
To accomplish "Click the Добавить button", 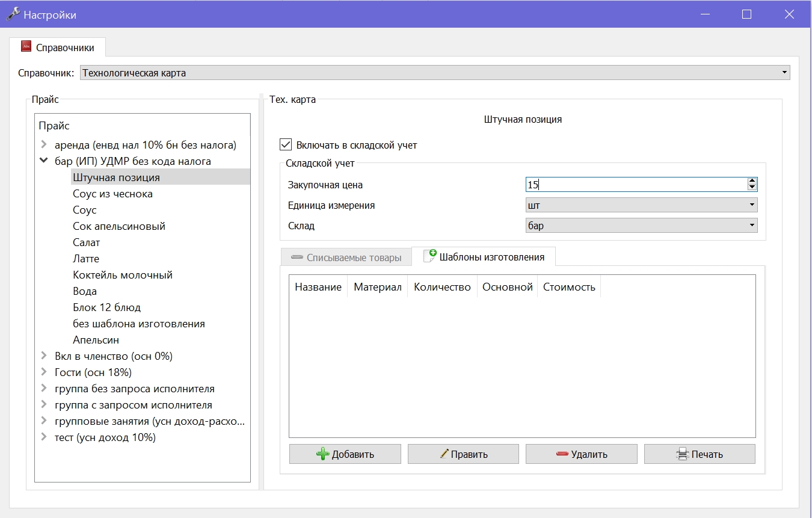I will pos(345,454).
